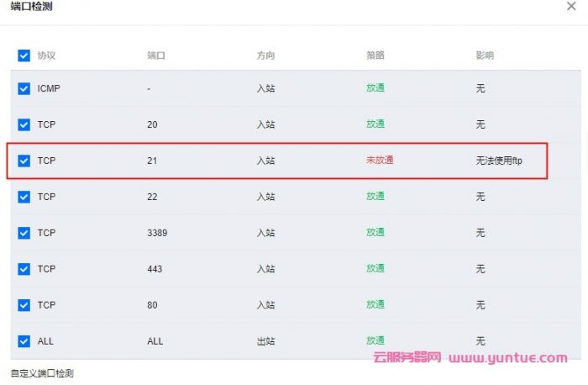Uncheck the ICMP protocol row checkbox
The image size is (588, 385).
tap(24, 88)
